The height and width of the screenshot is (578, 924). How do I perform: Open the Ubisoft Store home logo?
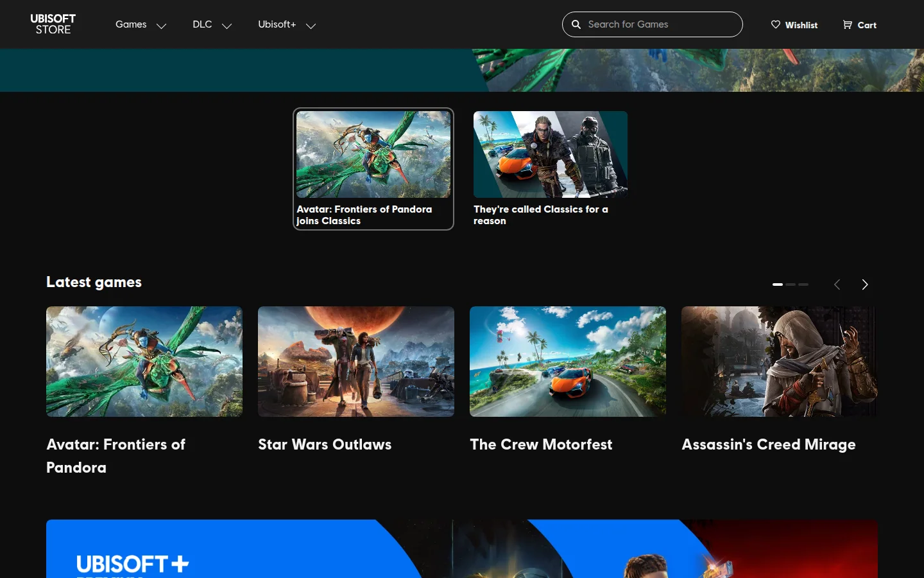click(x=53, y=24)
